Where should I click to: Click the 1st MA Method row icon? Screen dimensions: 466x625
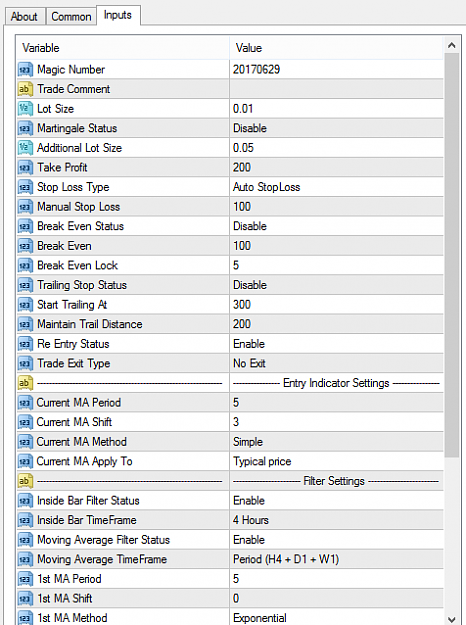tap(25, 618)
